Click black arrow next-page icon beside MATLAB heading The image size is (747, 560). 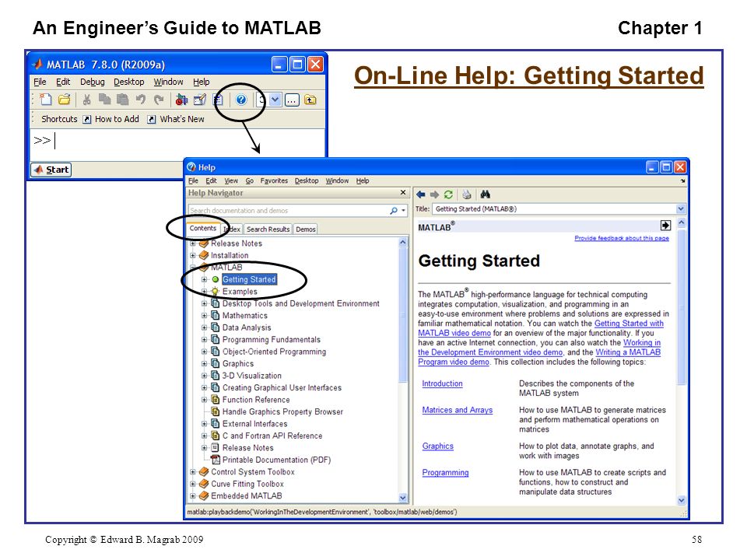click(665, 226)
